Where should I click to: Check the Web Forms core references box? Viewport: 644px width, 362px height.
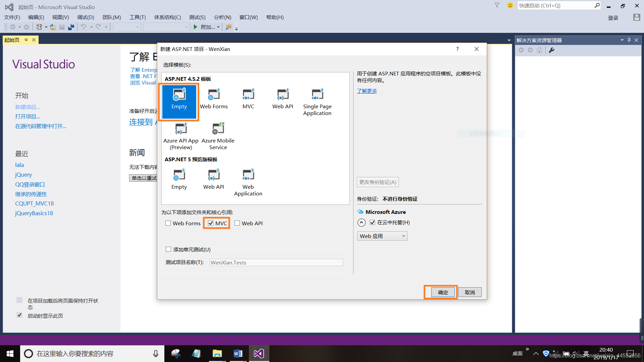click(168, 223)
